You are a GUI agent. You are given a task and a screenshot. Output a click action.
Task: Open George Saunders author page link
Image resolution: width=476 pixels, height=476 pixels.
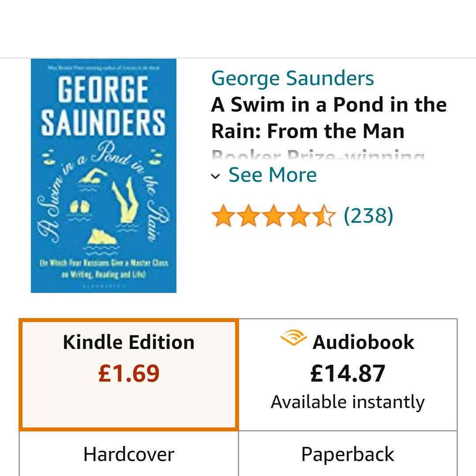(292, 79)
